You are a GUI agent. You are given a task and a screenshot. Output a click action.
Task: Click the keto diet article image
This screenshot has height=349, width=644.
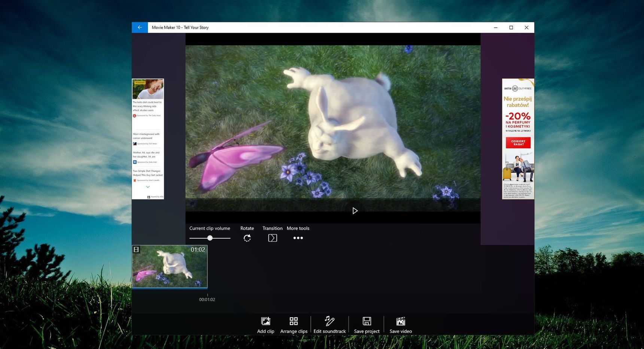click(148, 89)
